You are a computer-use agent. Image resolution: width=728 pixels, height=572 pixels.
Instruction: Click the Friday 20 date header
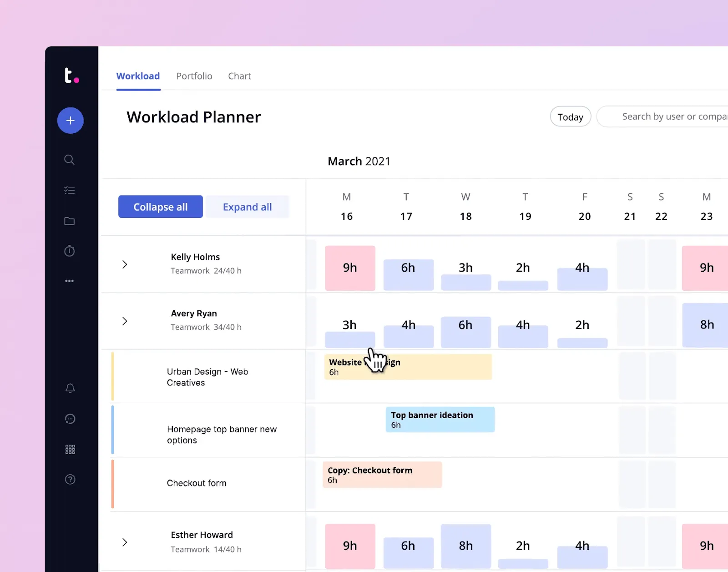pos(585,207)
